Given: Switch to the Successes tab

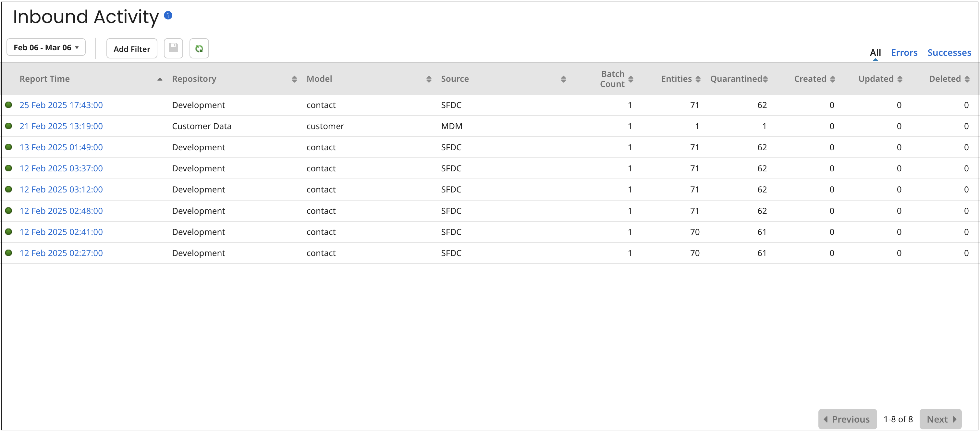Looking at the screenshot, I should point(949,53).
